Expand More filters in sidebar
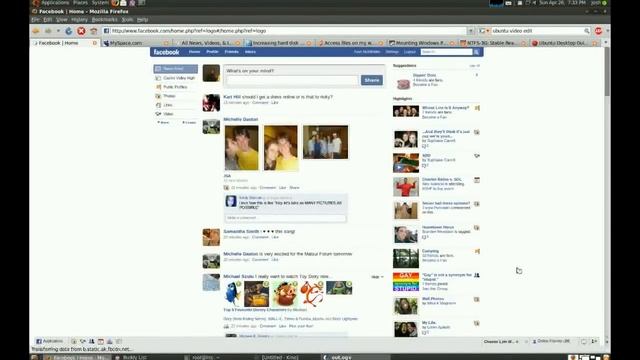The width and height of the screenshot is (640, 360). (163, 122)
